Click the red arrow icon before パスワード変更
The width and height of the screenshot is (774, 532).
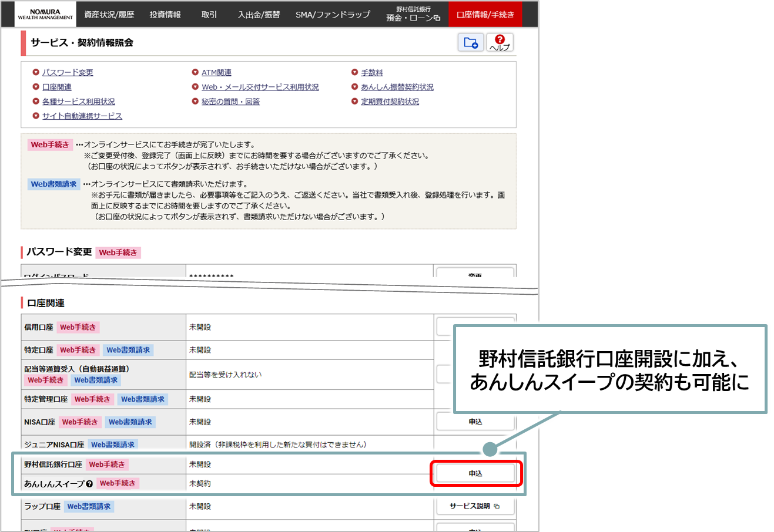point(36,72)
